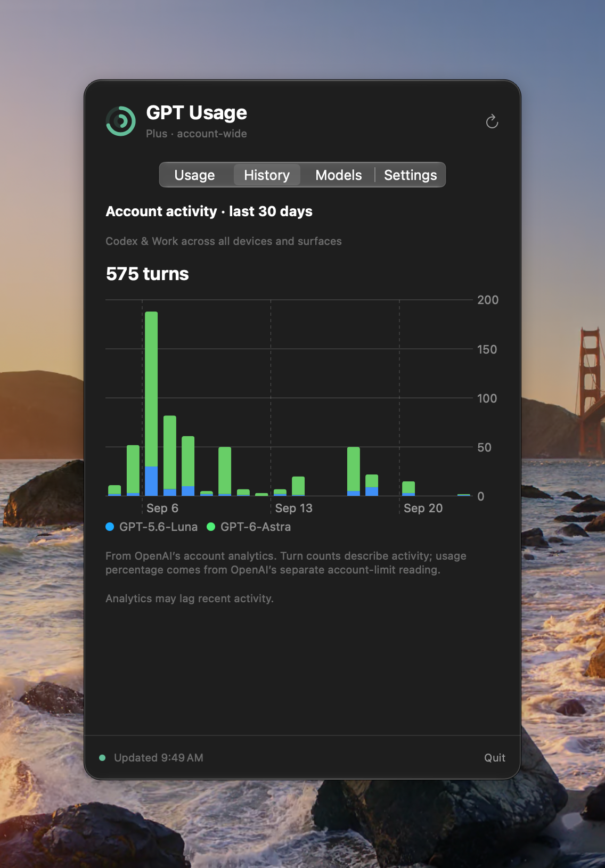This screenshot has height=868, width=605.
Task: Click the "Sep 6" axis label
Action: point(162,508)
